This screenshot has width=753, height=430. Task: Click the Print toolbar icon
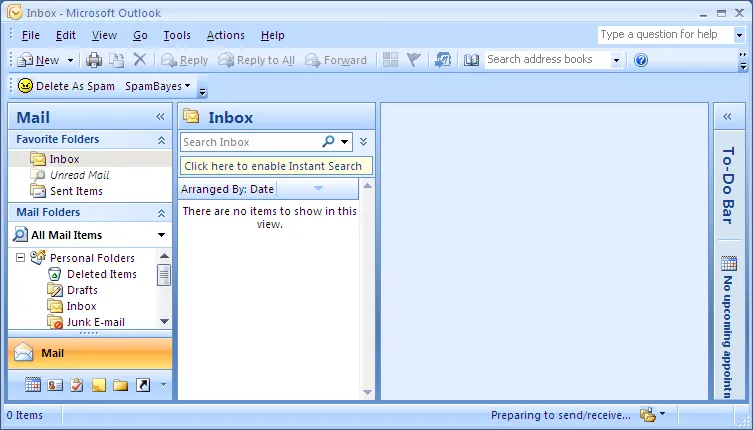94,60
